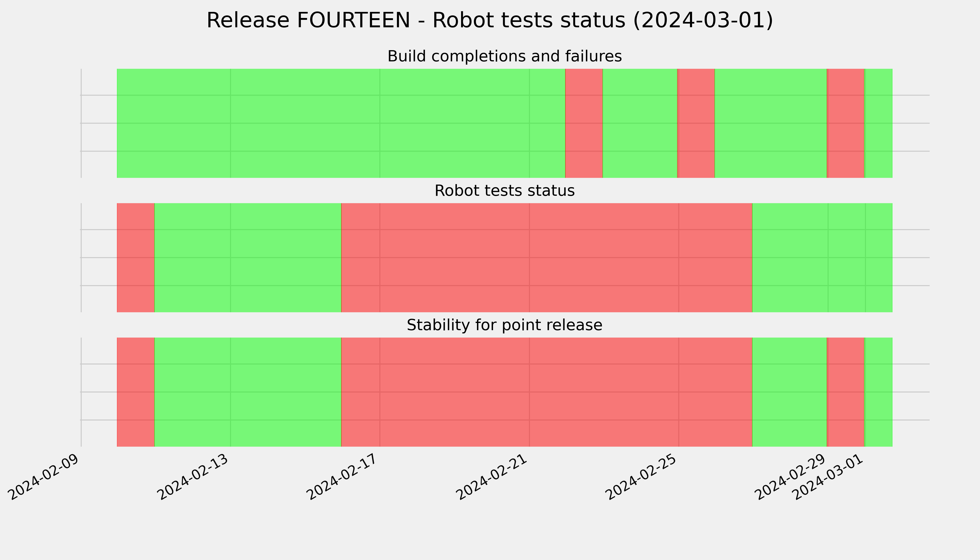Click the long first green span in the Build chart
The width and height of the screenshot is (980, 560).
point(341,123)
